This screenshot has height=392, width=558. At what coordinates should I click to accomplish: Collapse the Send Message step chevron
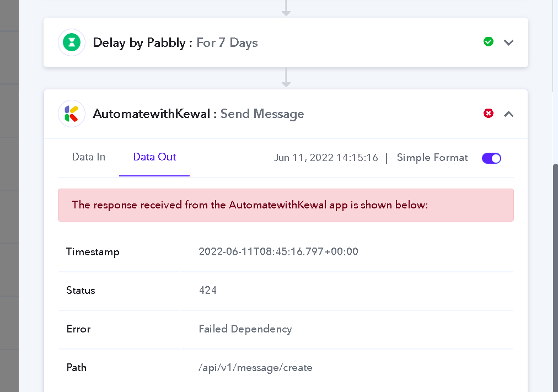tap(508, 114)
